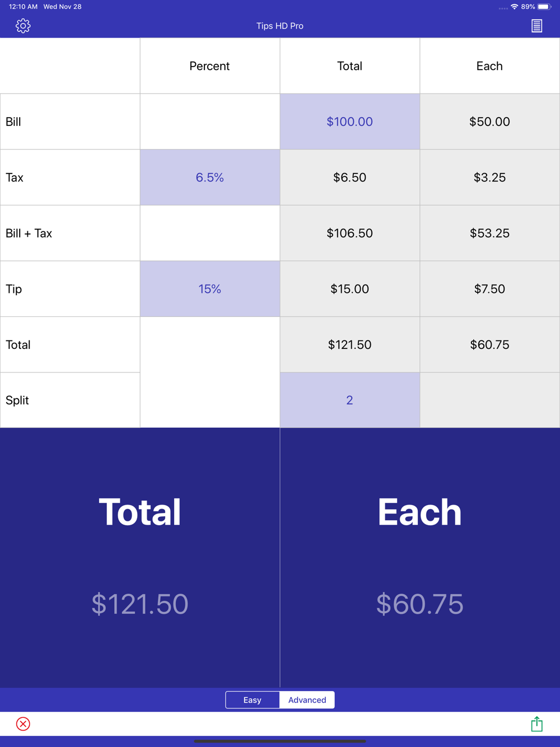Screen dimensions: 560x747
Task: Tap the large Each $60.75 panel
Action: 420,558
